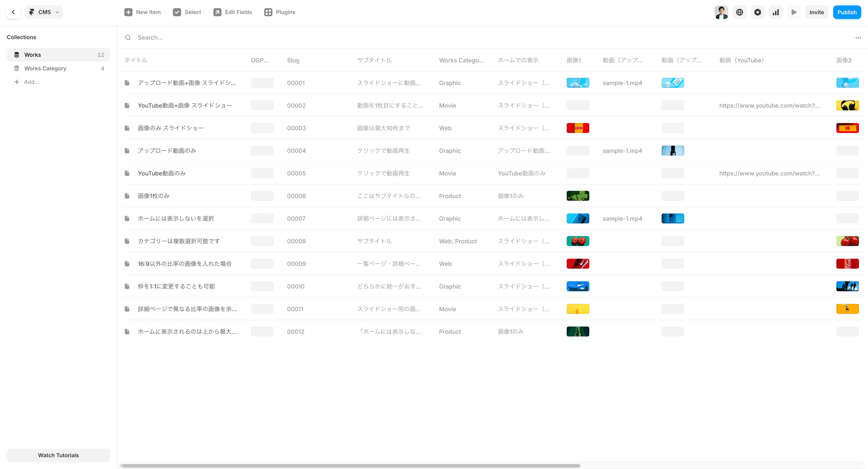Click the ホームでの表示 column header

[x=518, y=60]
